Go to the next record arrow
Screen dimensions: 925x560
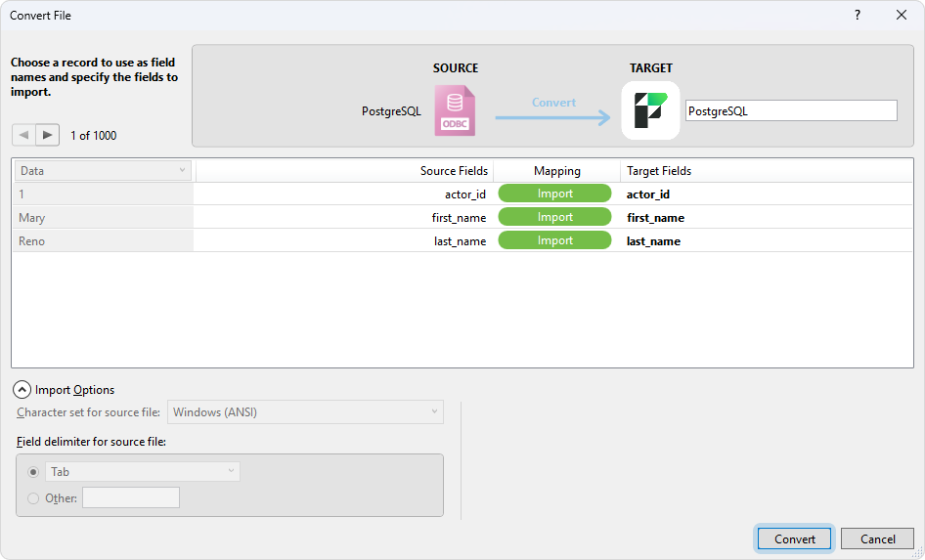tap(48, 135)
